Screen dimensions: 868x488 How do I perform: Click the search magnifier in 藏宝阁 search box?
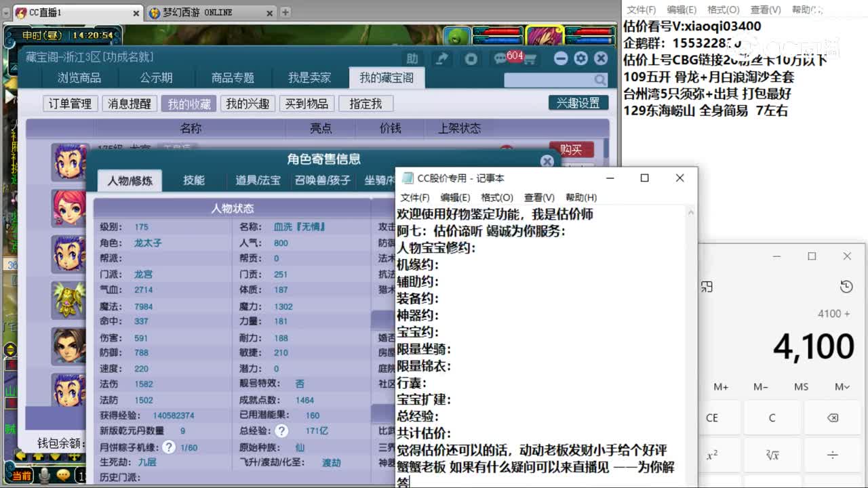[x=599, y=80]
